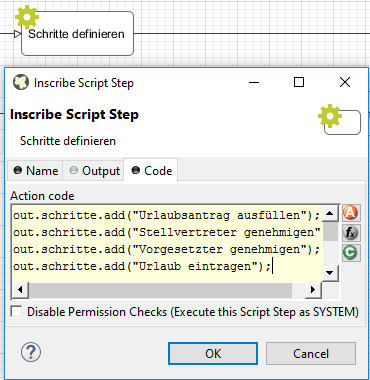The image size is (370, 380).
Task: Switch to the Name tab
Action: 35,171
